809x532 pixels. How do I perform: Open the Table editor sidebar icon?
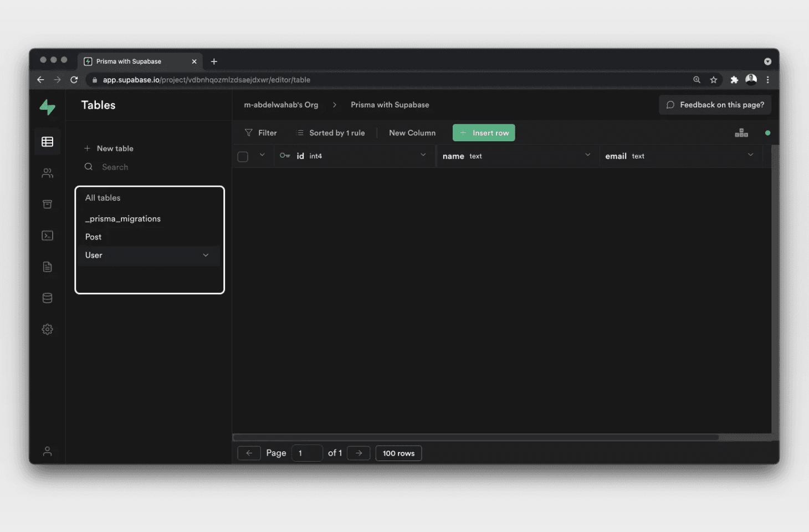point(48,142)
